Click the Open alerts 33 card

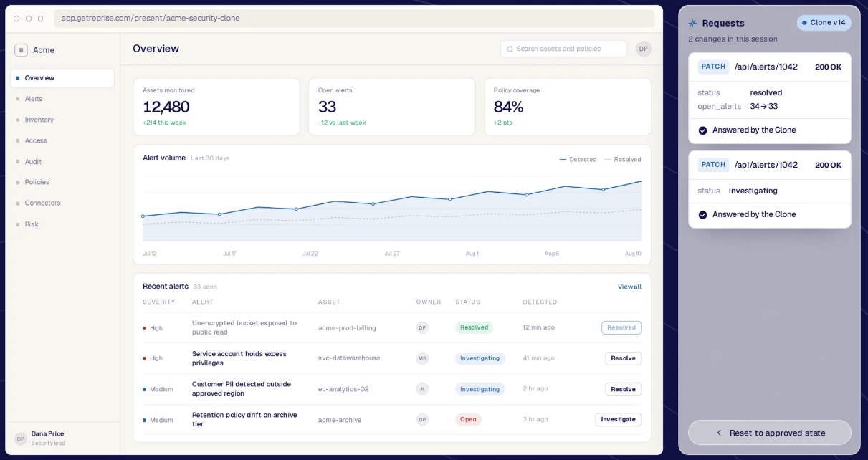click(392, 107)
